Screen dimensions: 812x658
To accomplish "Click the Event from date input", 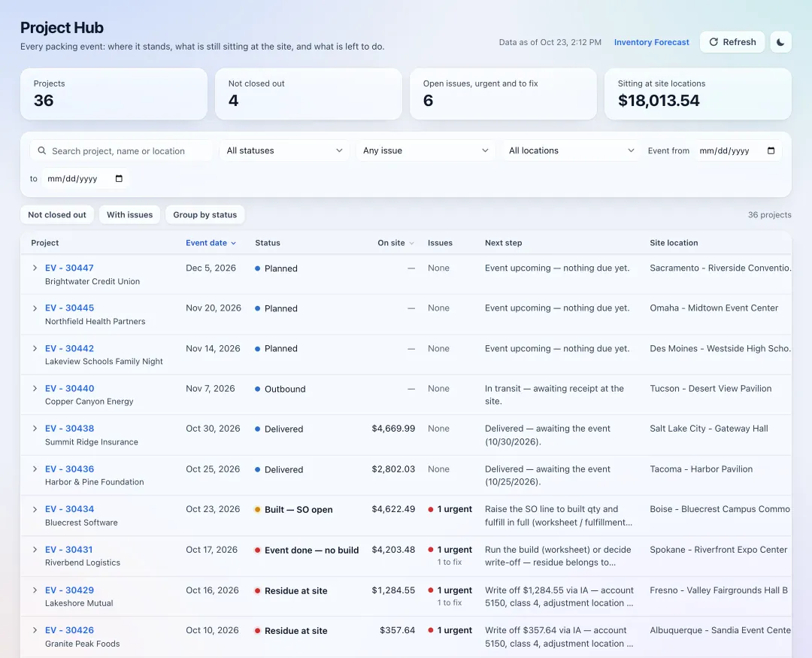I will [x=738, y=150].
